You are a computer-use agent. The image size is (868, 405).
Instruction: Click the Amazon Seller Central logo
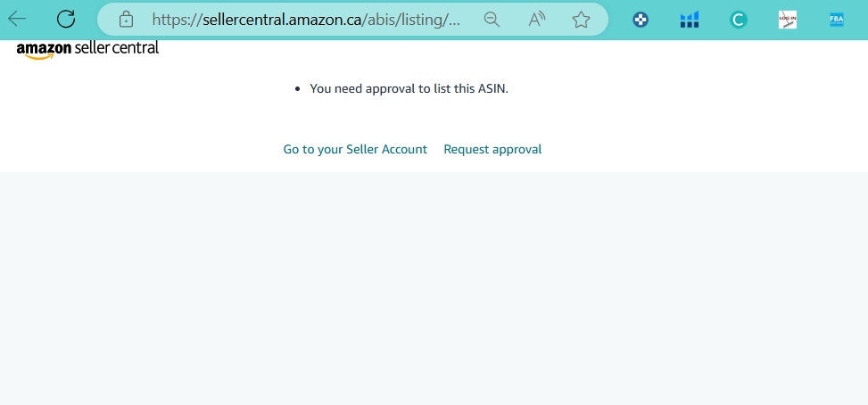(87, 49)
